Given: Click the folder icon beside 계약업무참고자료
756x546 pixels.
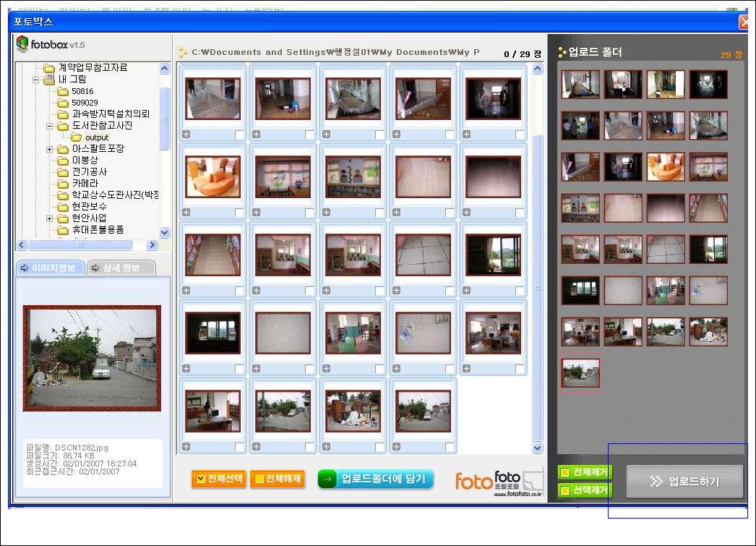Looking at the screenshot, I should tap(48, 68).
